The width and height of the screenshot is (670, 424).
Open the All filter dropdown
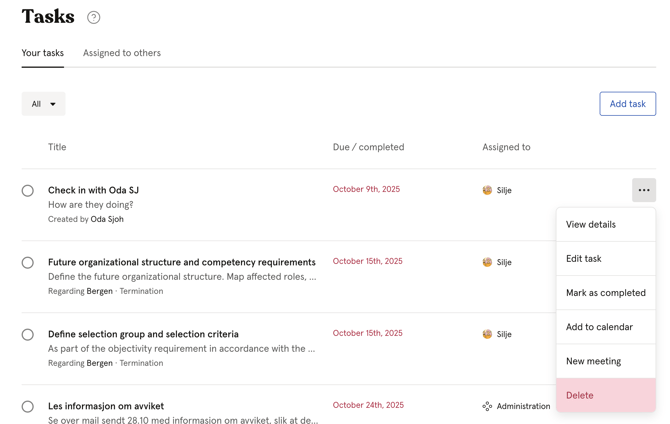point(43,104)
